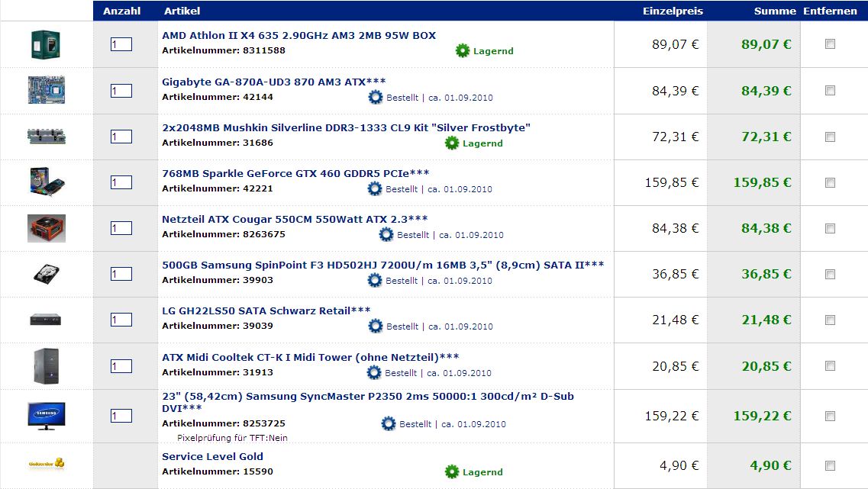The height and width of the screenshot is (489, 868).
Task: Tick the remove checkbox for LG GH22LS50
Action: 830,320
